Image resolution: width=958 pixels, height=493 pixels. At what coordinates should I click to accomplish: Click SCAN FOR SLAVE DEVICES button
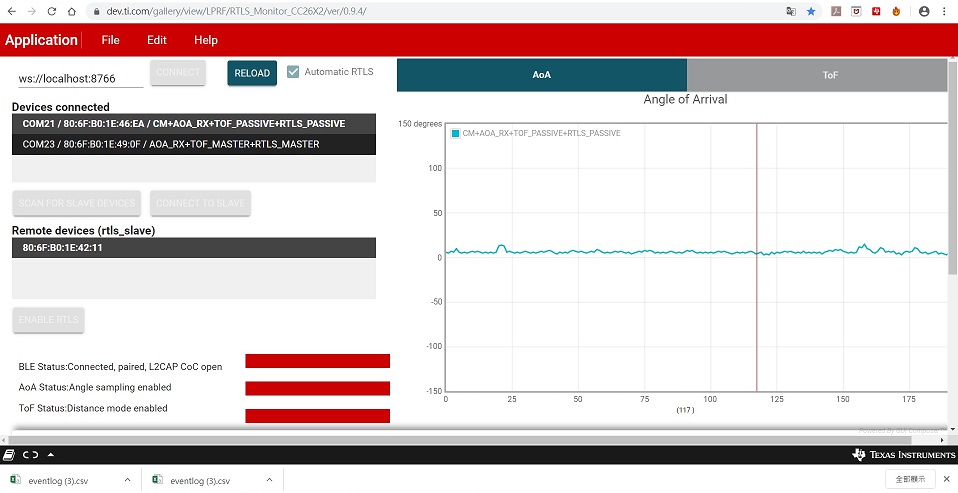(76, 203)
